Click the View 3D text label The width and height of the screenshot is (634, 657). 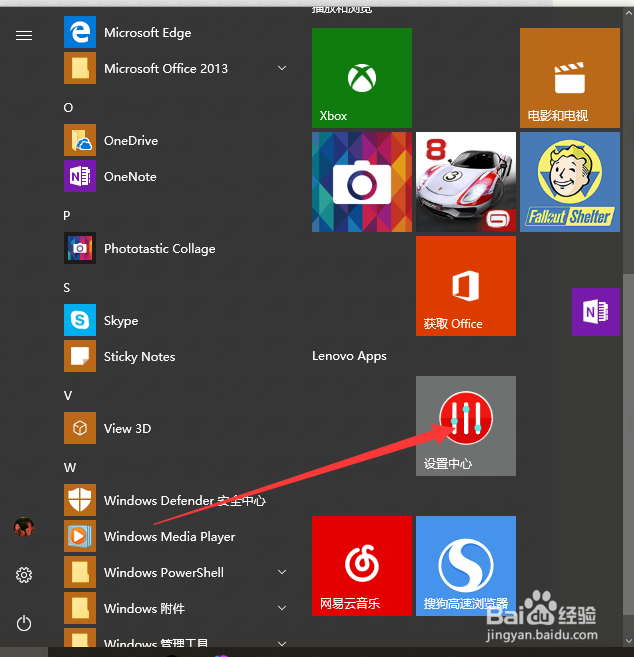tap(127, 429)
